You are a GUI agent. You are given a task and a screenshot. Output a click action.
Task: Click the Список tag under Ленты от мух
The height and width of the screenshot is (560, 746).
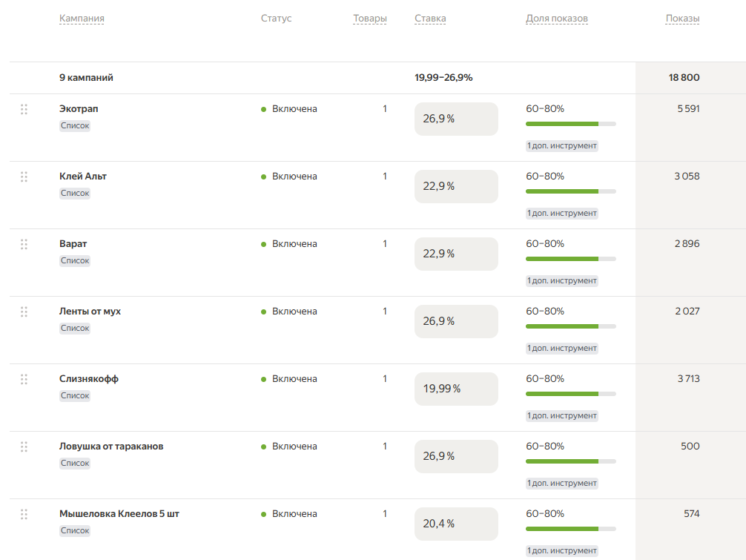(75, 329)
